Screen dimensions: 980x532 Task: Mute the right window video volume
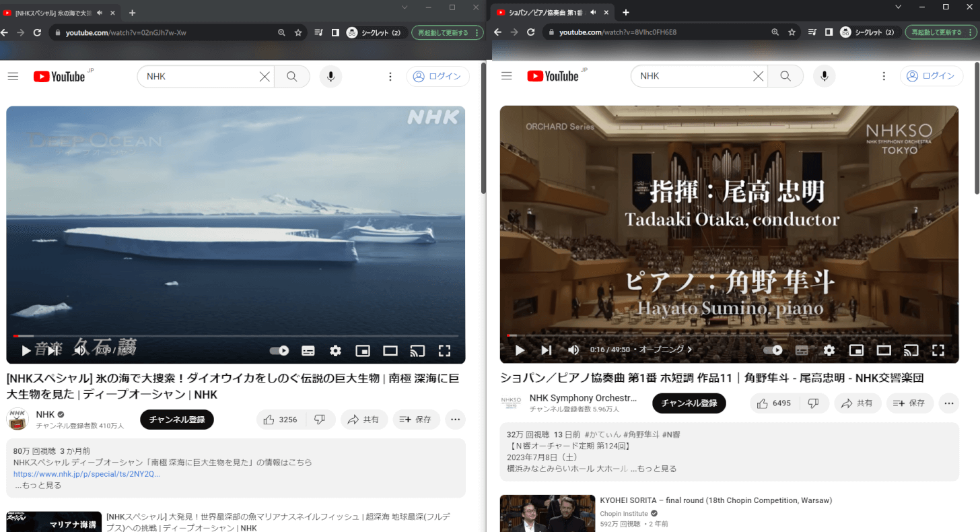[573, 350]
